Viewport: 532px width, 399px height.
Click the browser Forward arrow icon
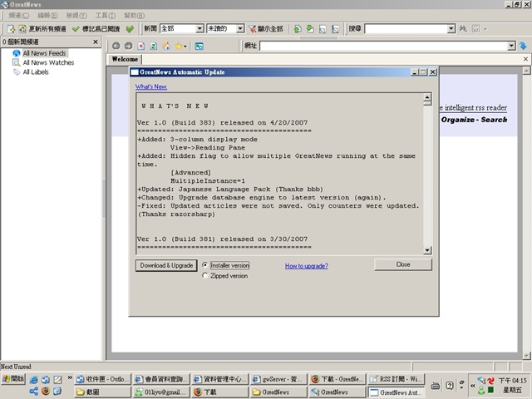(x=129, y=46)
